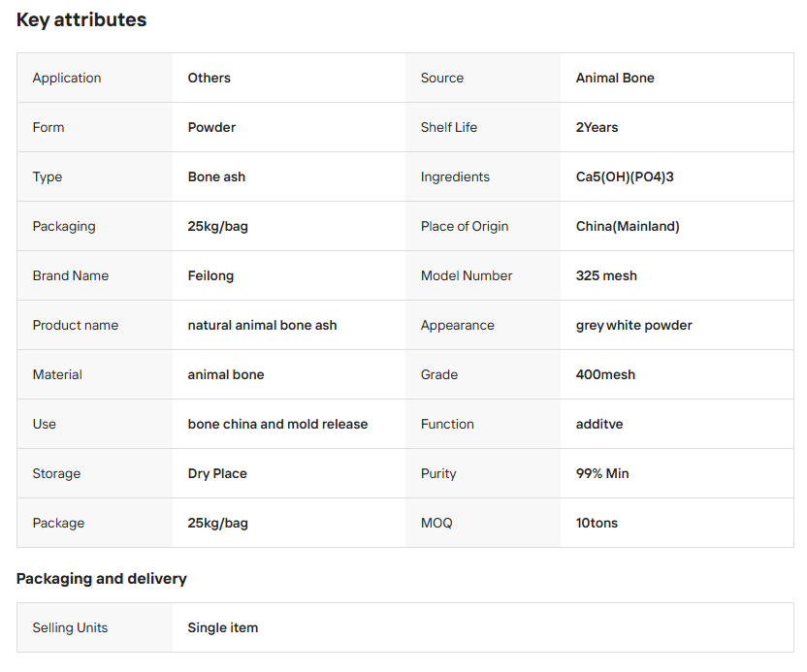The width and height of the screenshot is (807, 672).
Task: Click the "325 mesh" model number
Action: click(606, 275)
